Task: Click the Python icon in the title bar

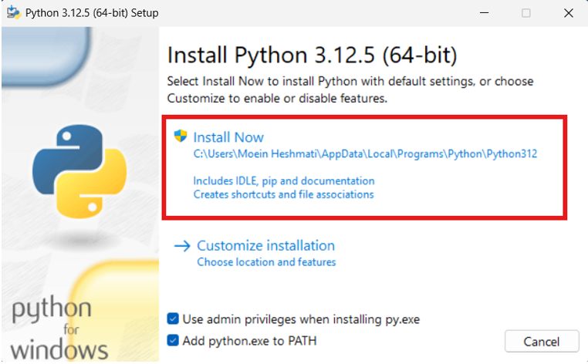Action: 13,13
